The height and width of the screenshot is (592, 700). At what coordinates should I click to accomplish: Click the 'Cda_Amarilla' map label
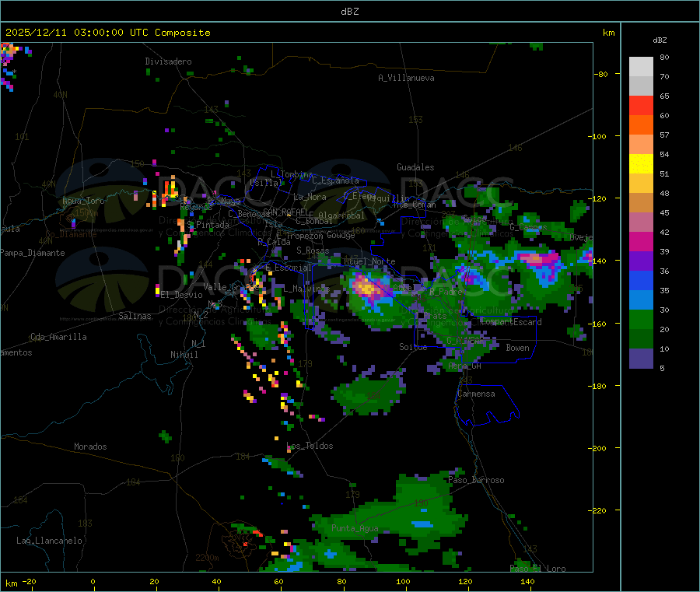click(x=58, y=337)
